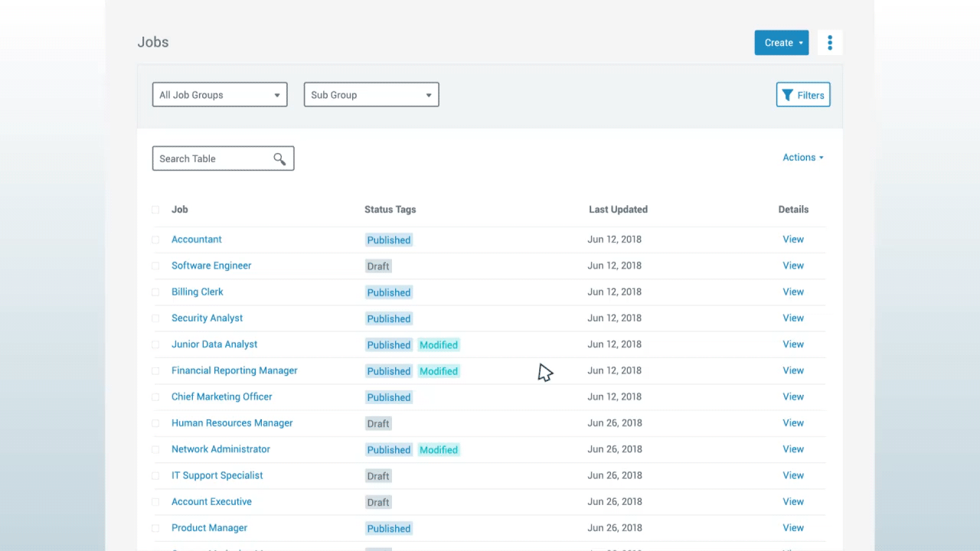This screenshot has height=551, width=980.
Task: Select the Actions caret icon
Action: [821, 158]
